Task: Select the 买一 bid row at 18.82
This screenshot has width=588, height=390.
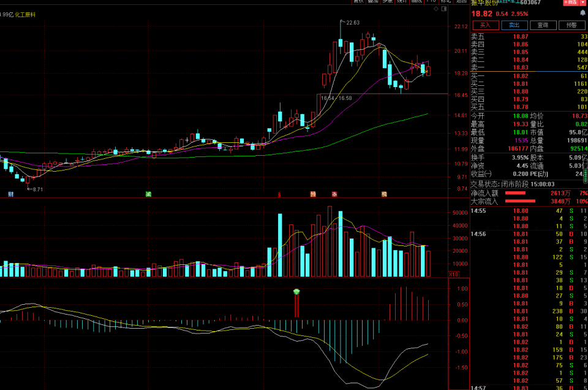Action: point(529,76)
